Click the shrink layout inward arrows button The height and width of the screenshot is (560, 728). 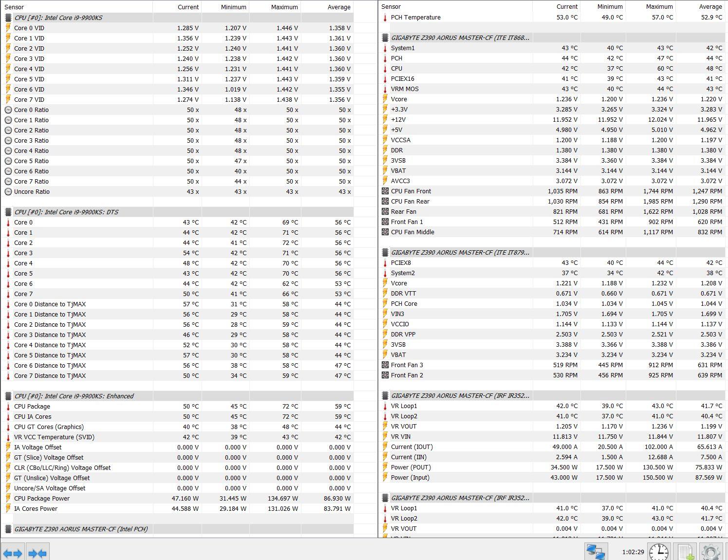click(x=37, y=553)
